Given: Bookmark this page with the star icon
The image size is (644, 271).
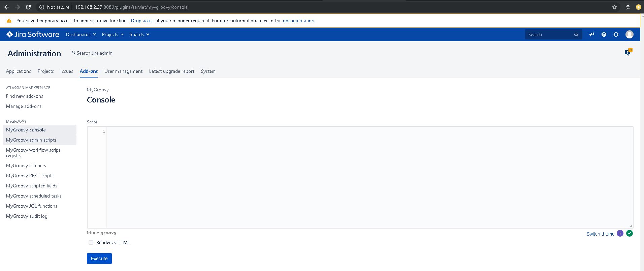Looking at the screenshot, I should (x=614, y=7).
